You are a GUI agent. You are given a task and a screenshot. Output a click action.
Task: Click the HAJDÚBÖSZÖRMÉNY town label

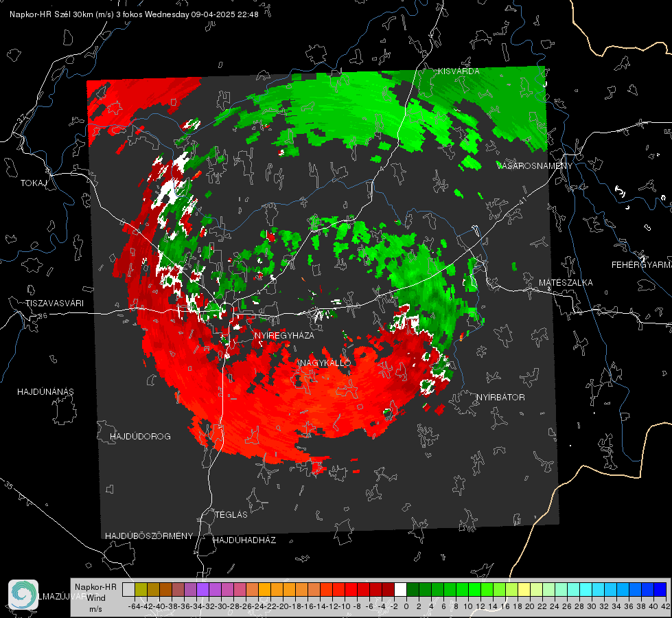pos(149,536)
